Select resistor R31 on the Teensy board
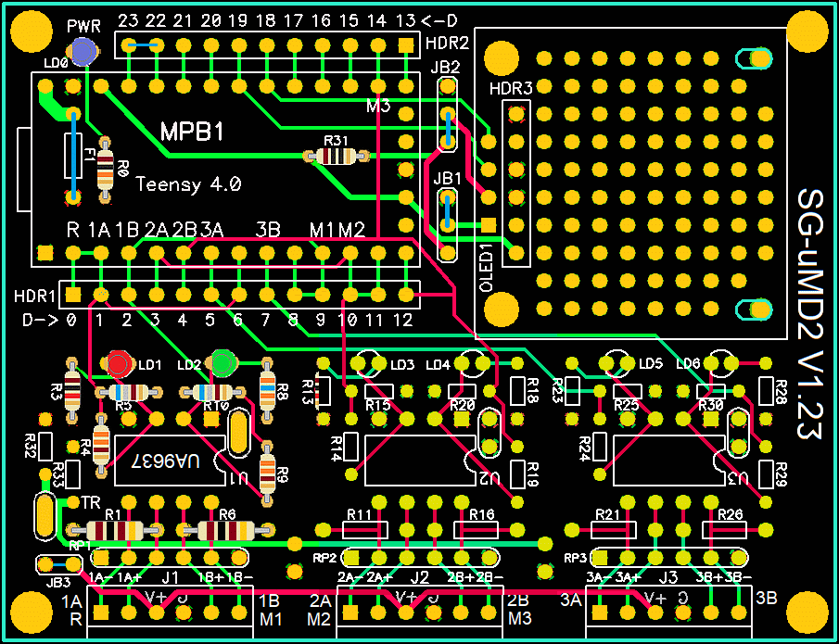 335,157
